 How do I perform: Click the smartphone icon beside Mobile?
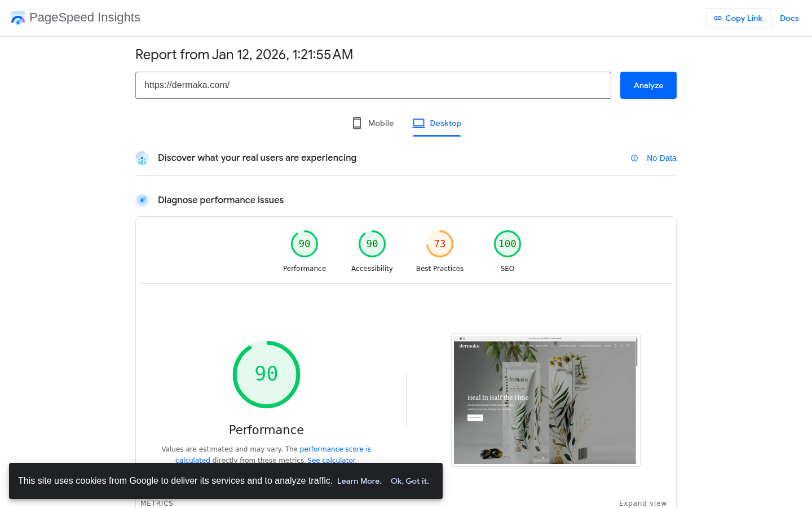pyautogui.click(x=356, y=122)
